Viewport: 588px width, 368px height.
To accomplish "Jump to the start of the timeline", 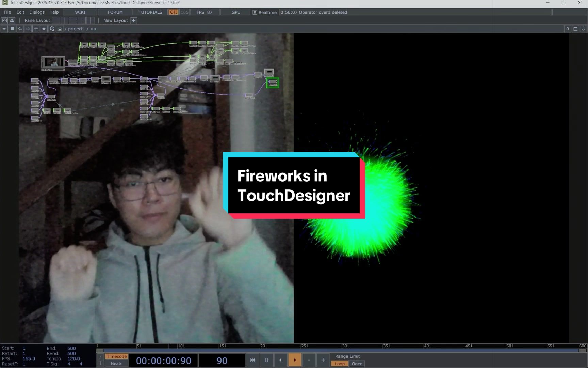I will (252, 360).
